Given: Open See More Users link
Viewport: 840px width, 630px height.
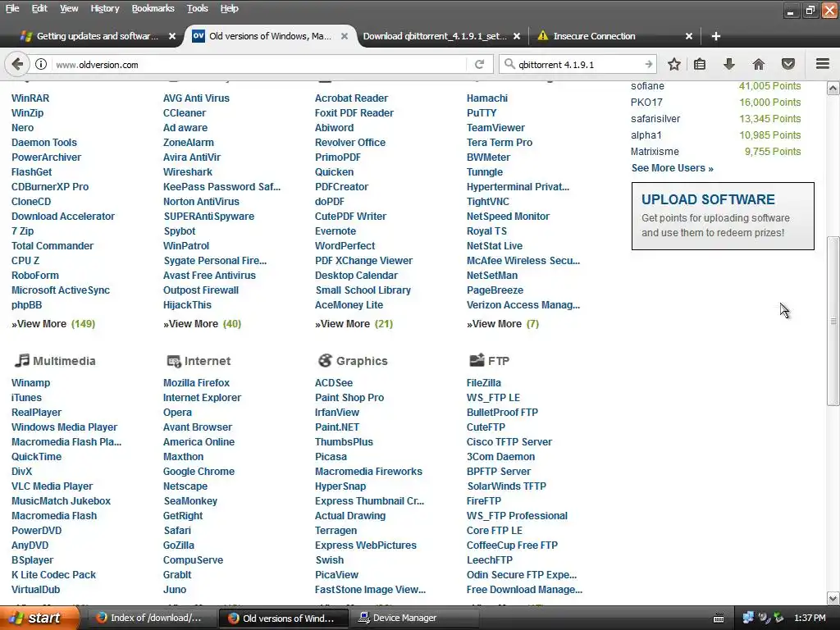Looking at the screenshot, I should (673, 167).
